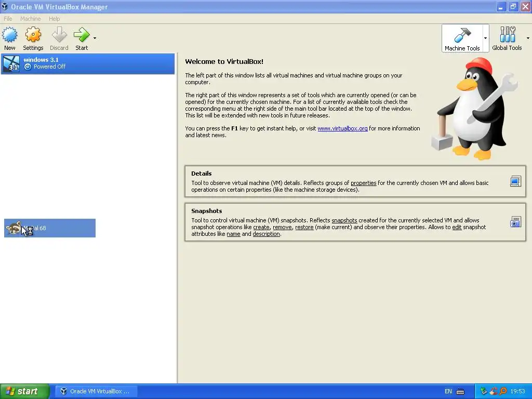Open the Details tool icon
This screenshot has height=399, width=532.
coord(515,181)
